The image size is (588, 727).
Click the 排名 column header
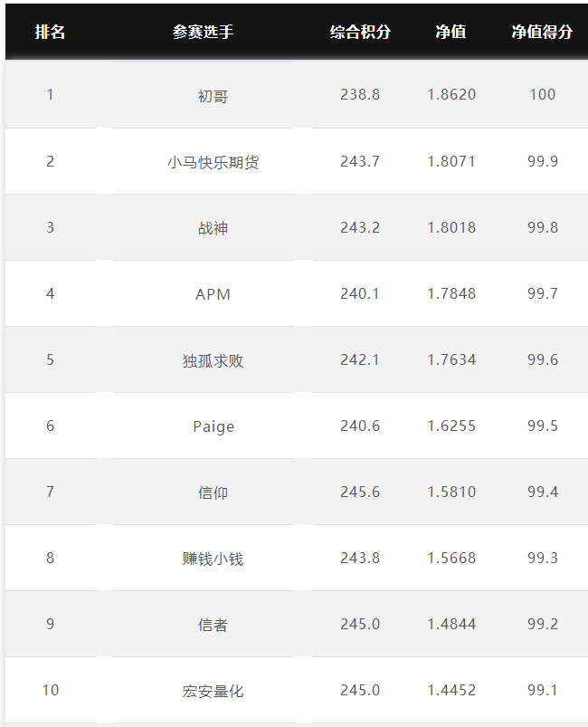[50, 32]
